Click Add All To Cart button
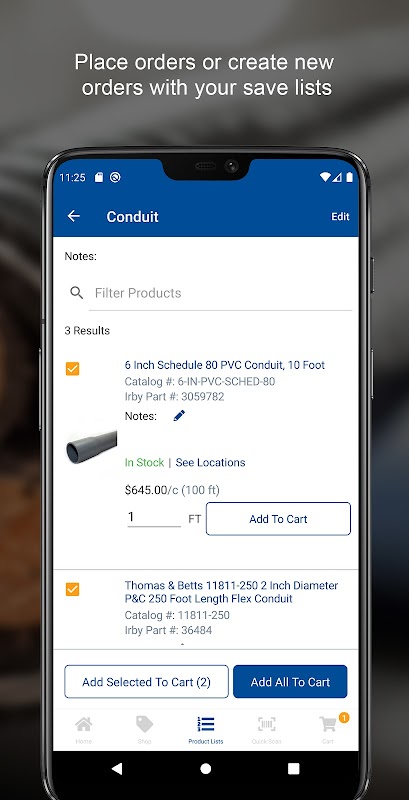 [290, 682]
